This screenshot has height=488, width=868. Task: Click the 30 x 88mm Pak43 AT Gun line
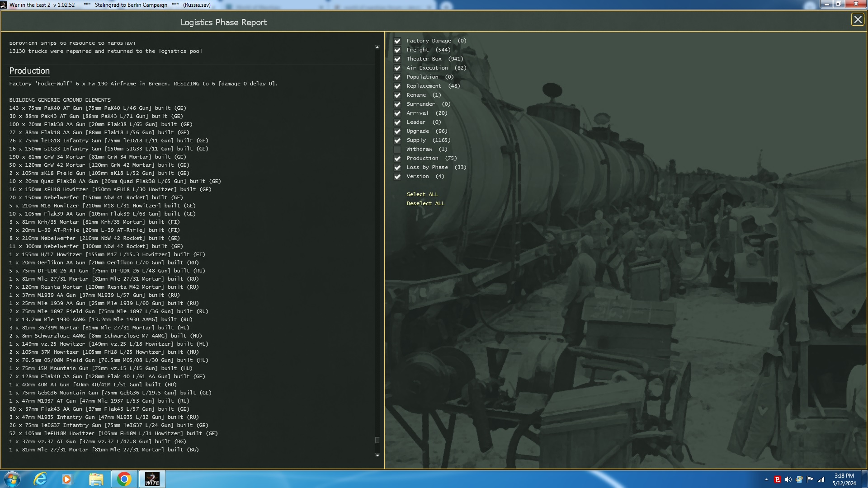[96, 116]
